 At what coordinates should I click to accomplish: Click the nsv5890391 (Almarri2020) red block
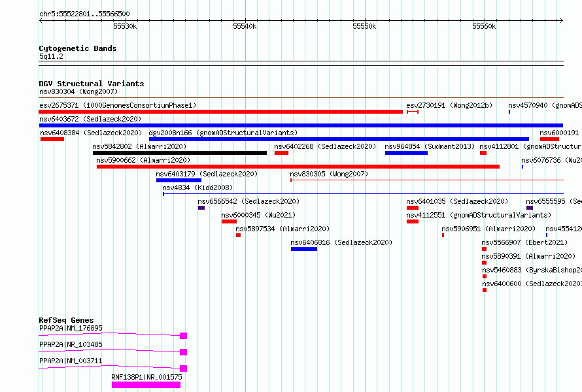[484, 263]
